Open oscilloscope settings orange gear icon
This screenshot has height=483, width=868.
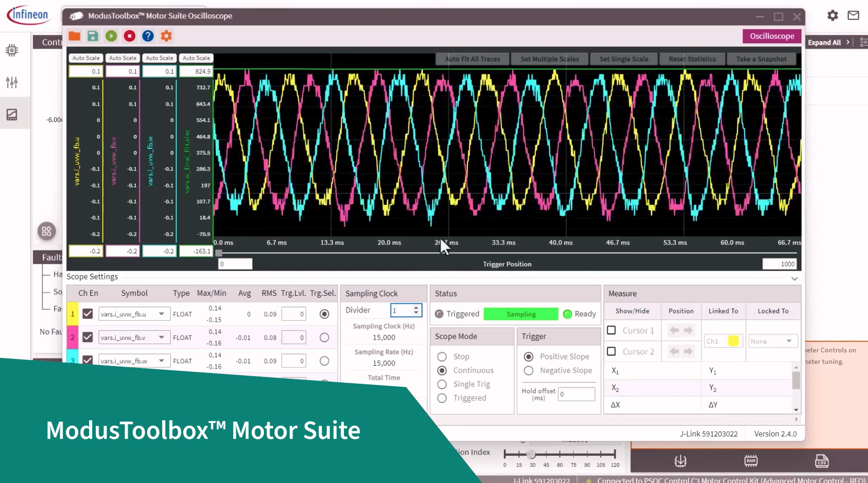click(166, 36)
